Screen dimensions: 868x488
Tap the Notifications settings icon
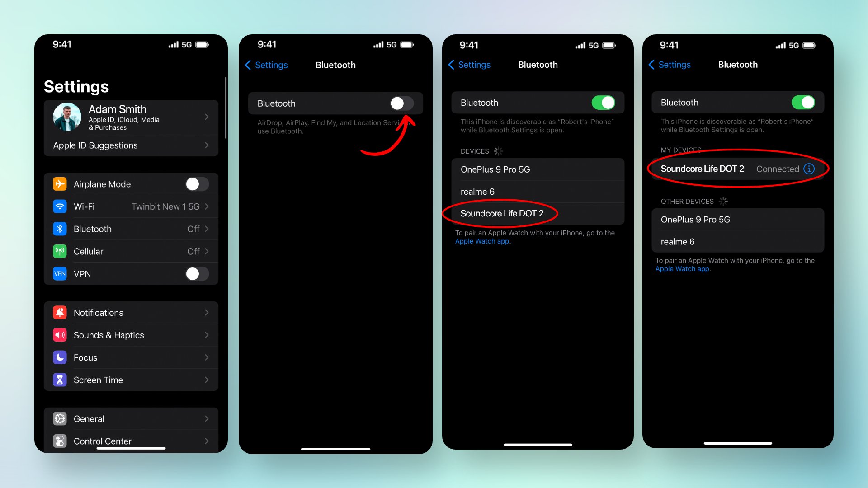pos(60,312)
